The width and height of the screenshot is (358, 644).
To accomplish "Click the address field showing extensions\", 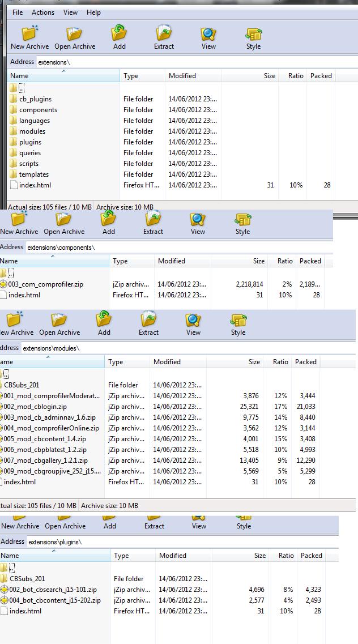I will [197, 62].
